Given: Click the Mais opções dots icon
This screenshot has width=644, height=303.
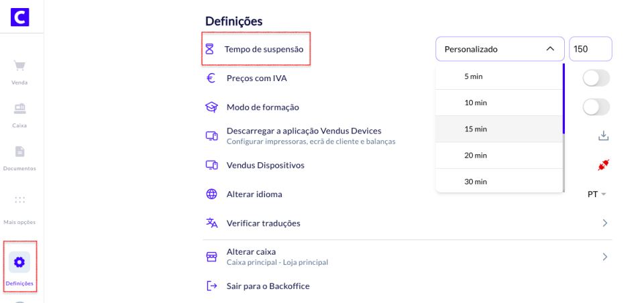Looking at the screenshot, I should point(19,200).
